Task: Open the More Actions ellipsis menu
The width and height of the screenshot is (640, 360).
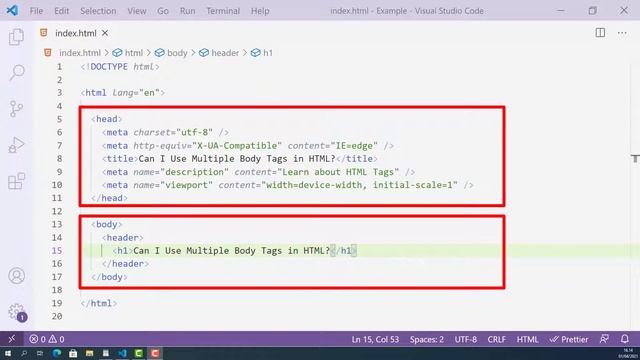Action: [x=622, y=33]
